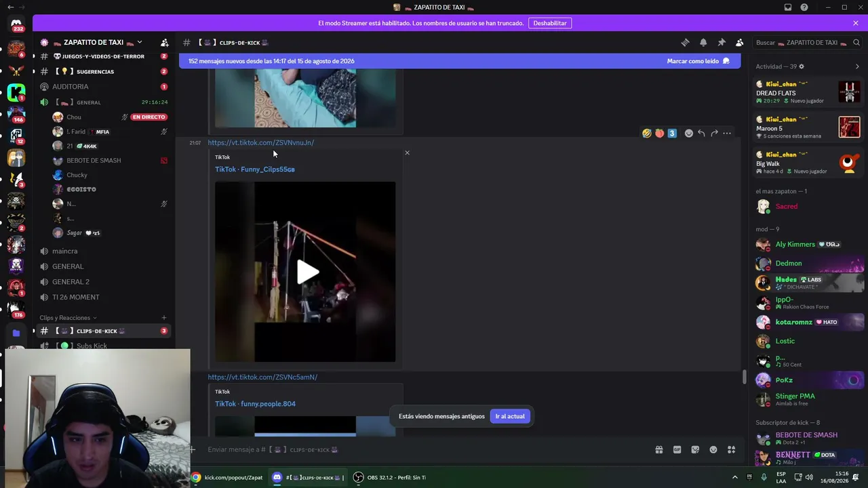
Task: Open the sticker picker
Action: pyautogui.click(x=695, y=449)
